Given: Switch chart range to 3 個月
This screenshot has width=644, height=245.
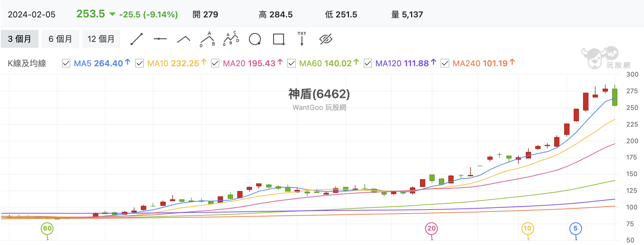Looking at the screenshot, I should point(20,39).
